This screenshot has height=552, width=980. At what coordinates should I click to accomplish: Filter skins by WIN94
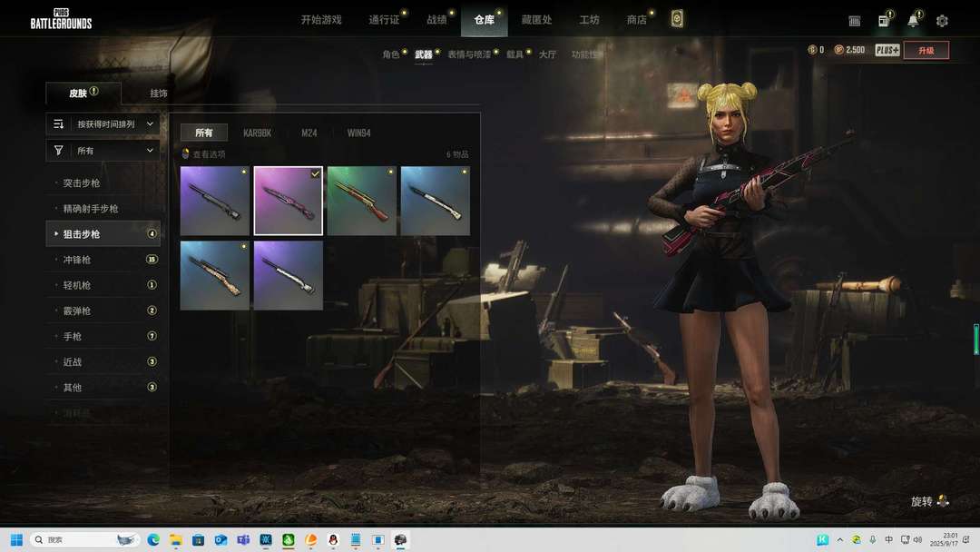(x=358, y=133)
